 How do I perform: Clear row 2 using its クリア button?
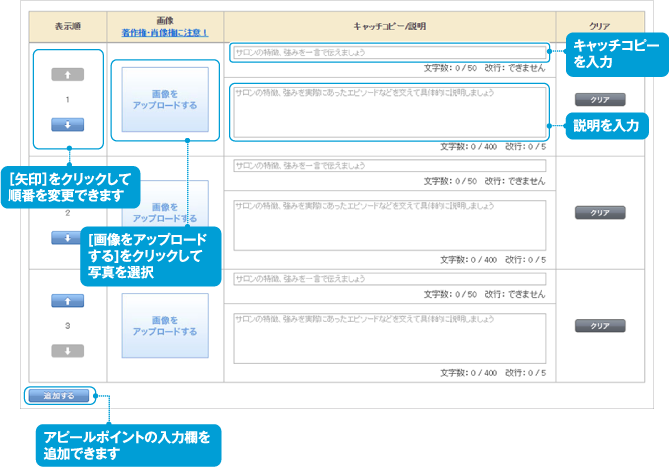tap(600, 213)
